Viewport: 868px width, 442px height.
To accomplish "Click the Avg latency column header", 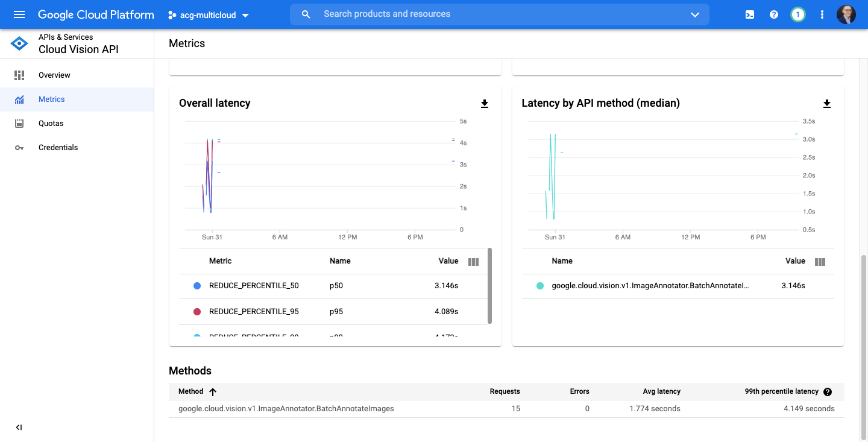I will 662,391.
